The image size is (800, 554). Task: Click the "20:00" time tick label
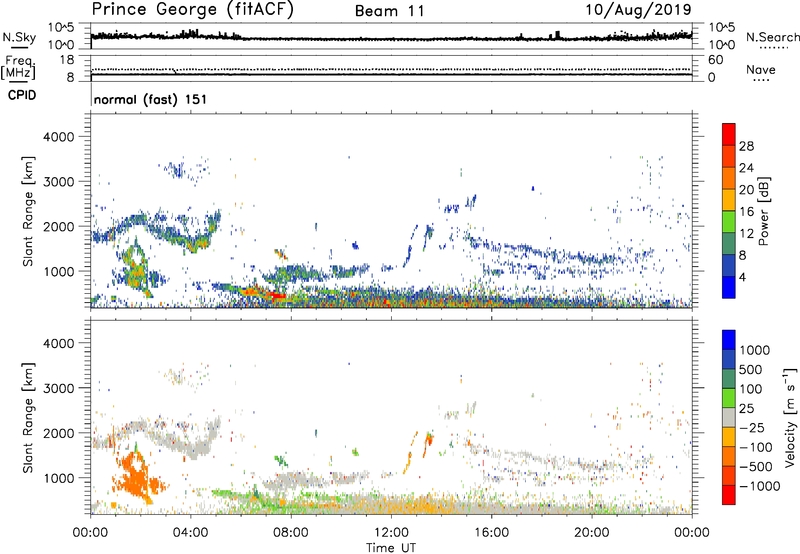pyautogui.click(x=591, y=533)
